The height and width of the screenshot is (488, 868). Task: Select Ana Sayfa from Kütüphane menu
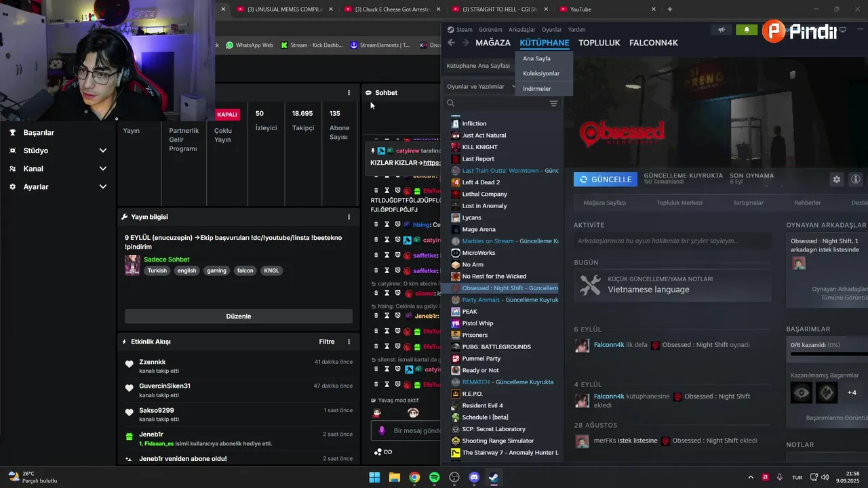coord(536,59)
